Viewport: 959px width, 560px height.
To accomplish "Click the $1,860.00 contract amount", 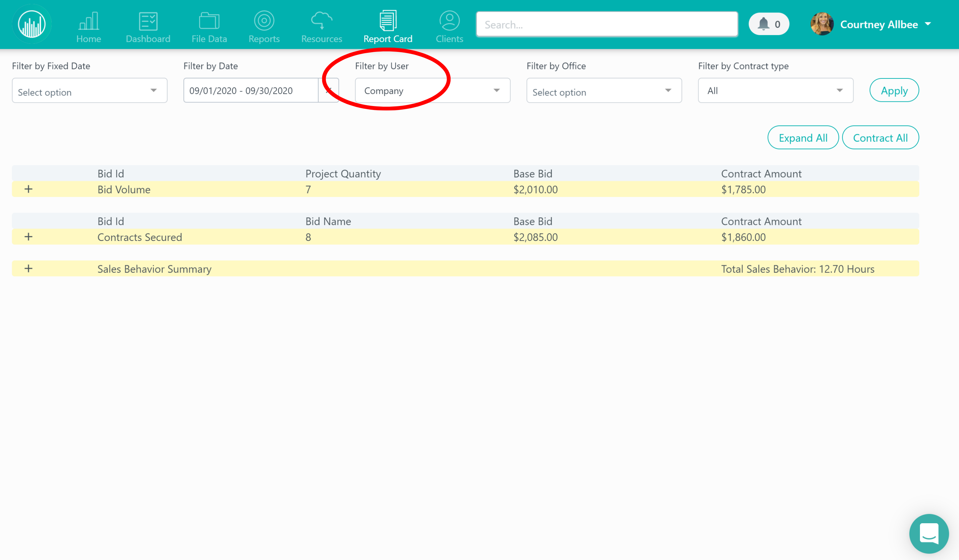I will 743,237.
